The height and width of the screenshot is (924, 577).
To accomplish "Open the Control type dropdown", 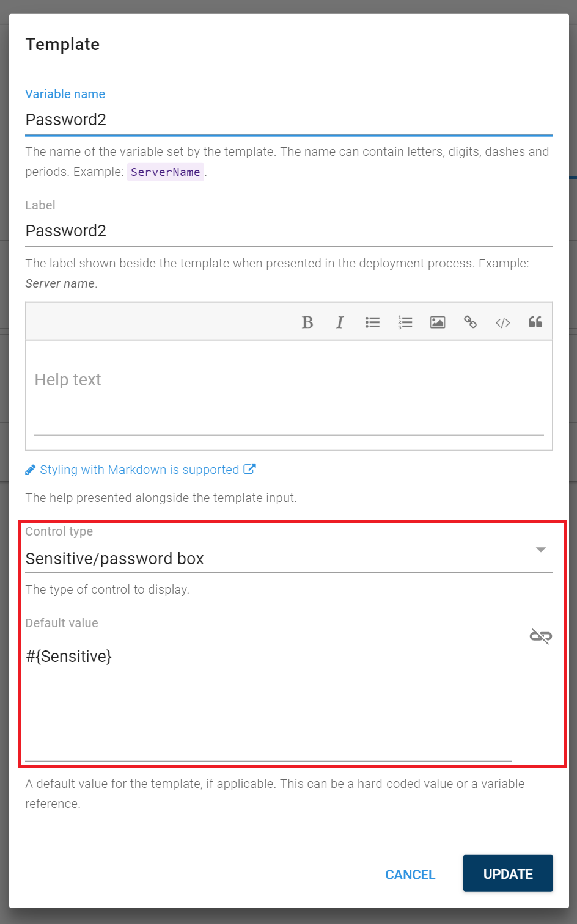I will (287, 558).
